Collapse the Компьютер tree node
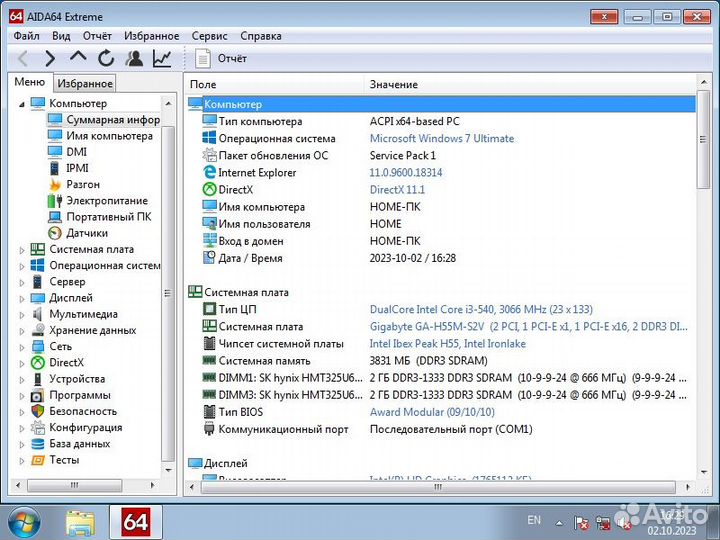Image resolution: width=720 pixels, height=540 pixels. click(22, 104)
